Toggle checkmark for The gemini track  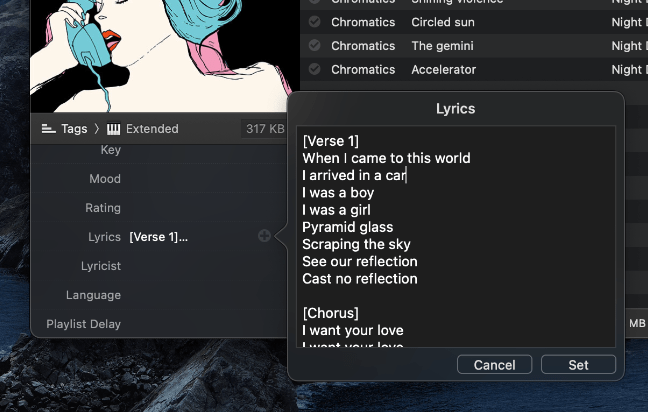point(314,45)
